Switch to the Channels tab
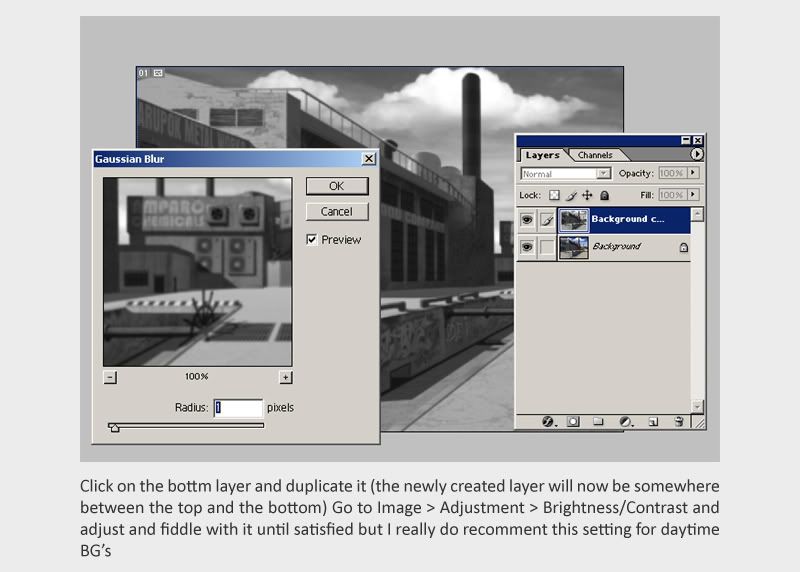This screenshot has width=800, height=572. [x=595, y=155]
